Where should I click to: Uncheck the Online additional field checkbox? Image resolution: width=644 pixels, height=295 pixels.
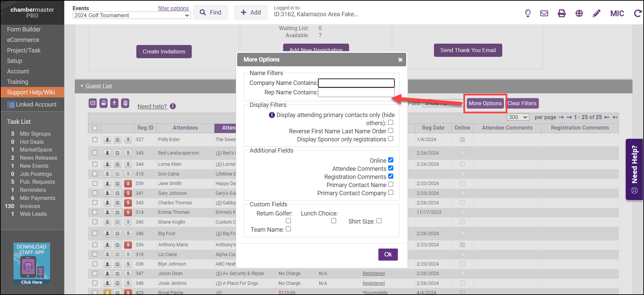click(391, 160)
